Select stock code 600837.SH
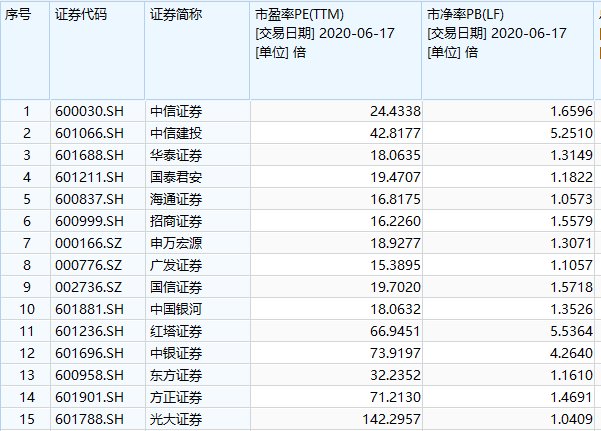 (x=89, y=199)
